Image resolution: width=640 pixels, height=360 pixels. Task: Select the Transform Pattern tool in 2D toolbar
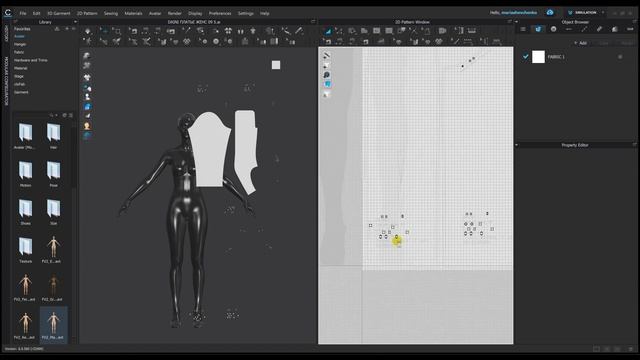pyautogui.click(x=328, y=31)
